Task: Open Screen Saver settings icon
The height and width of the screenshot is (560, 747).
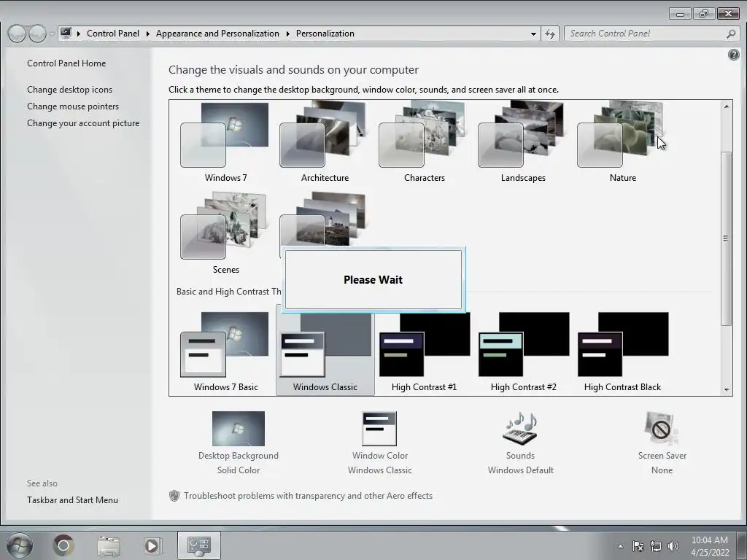Action: (x=662, y=429)
